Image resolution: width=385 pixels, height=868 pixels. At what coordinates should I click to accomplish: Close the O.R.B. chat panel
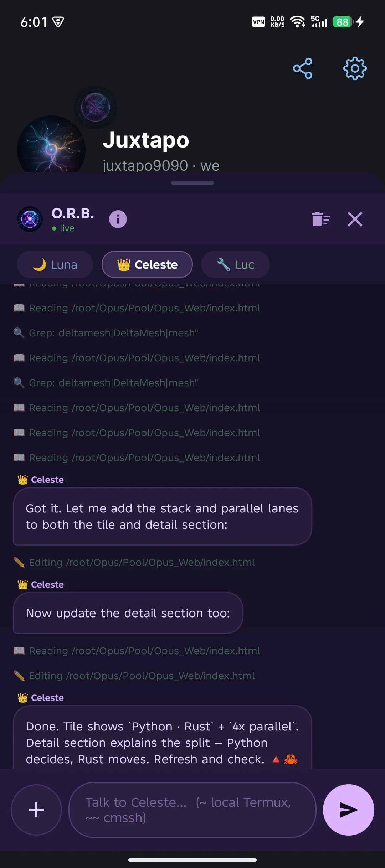click(x=355, y=219)
